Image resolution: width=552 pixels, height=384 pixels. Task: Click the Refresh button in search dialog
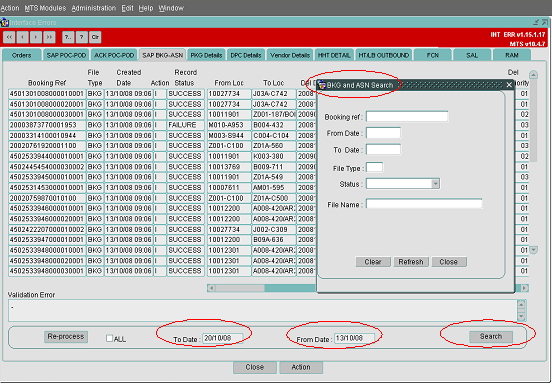coord(411,262)
